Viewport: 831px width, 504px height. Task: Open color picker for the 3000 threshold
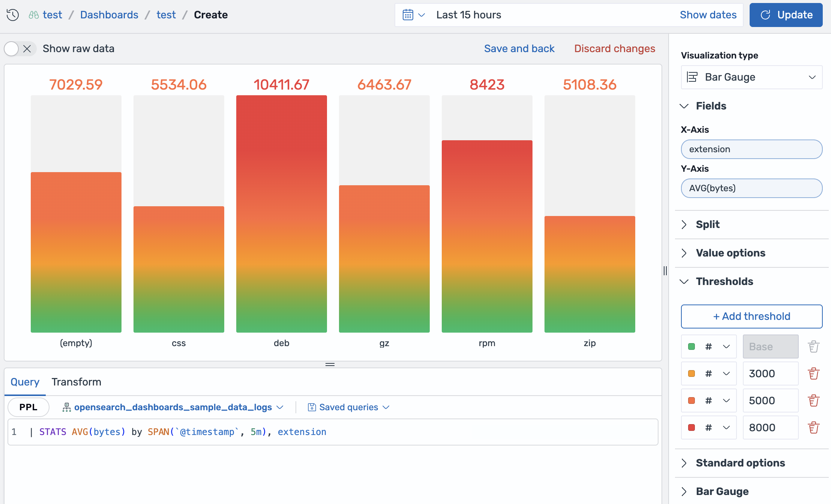(x=709, y=373)
